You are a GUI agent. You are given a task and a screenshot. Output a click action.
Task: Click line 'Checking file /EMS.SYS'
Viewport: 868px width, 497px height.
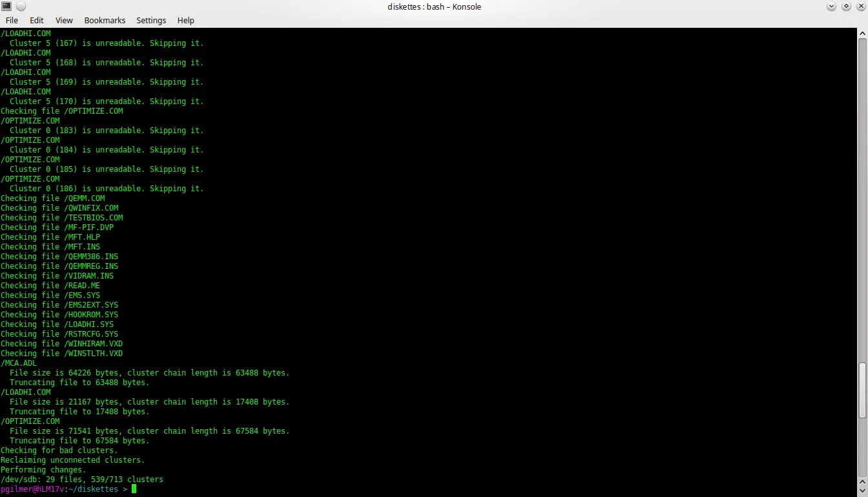(50, 295)
